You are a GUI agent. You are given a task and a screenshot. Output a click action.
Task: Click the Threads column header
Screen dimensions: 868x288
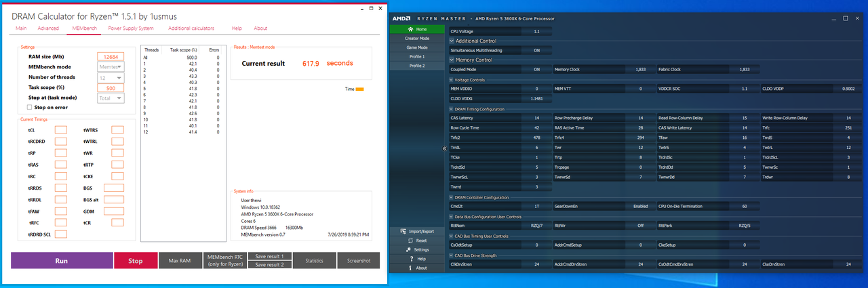(151, 49)
